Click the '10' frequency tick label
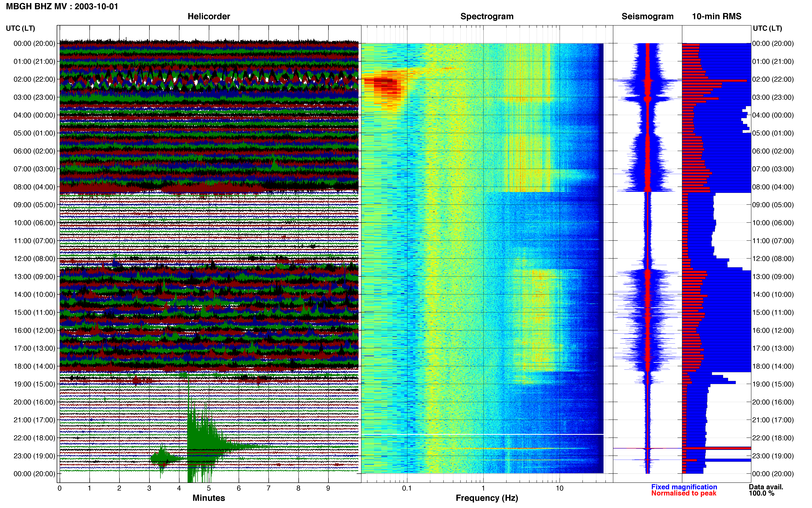The image size is (812, 508). pyautogui.click(x=559, y=488)
